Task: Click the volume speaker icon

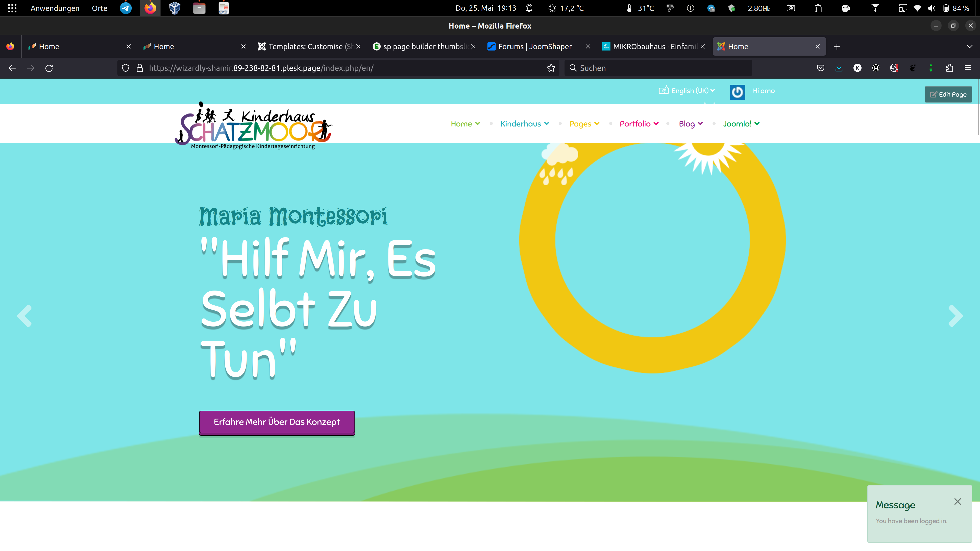Action: click(x=932, y=8)
